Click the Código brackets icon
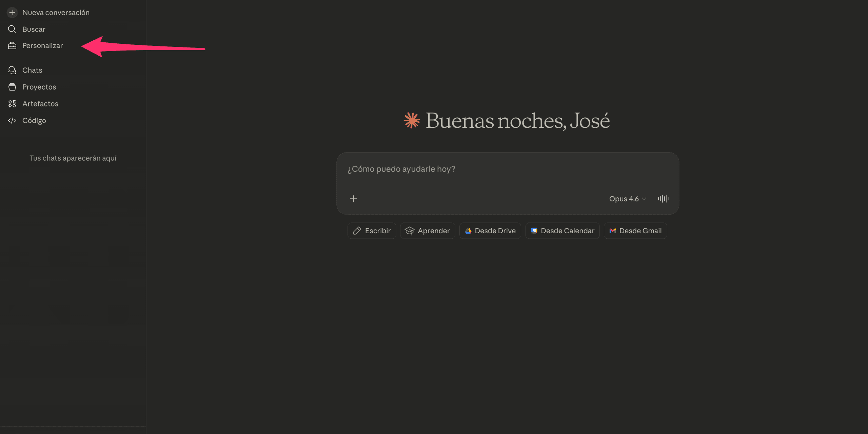This screenshot has width=868, height=434. pos(12,120)
